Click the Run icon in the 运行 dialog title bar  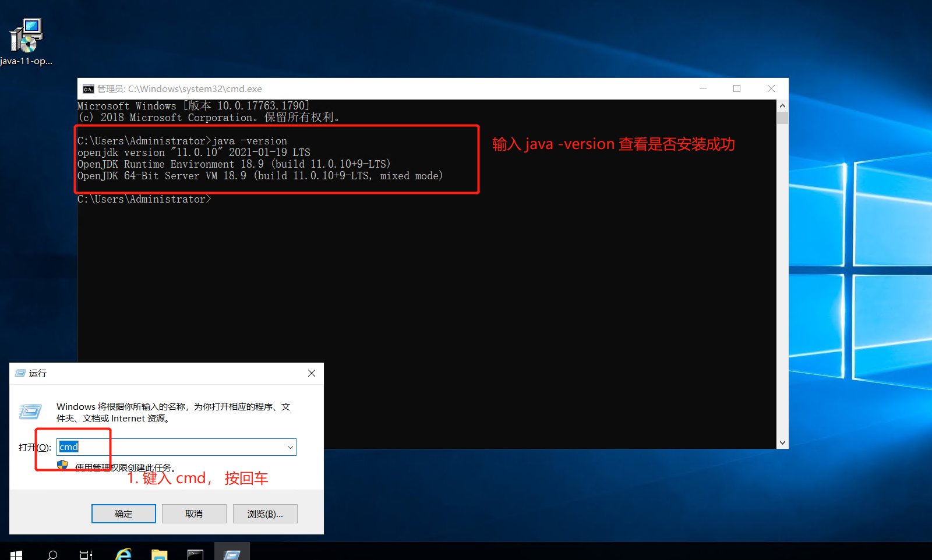coord(20,373)
